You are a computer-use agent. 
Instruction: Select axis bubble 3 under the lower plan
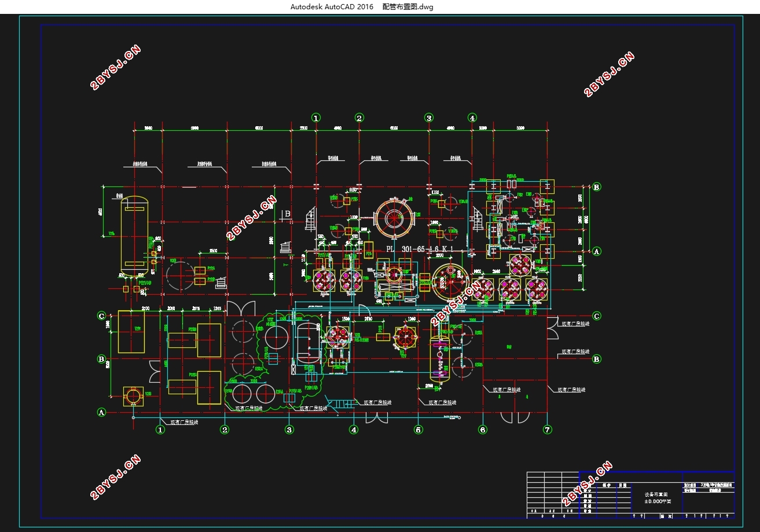tap(289, 430)
